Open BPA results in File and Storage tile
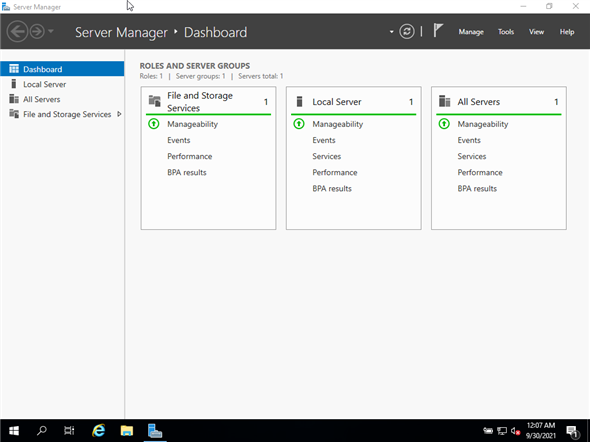This screenshot has width=590, height=442. pyautogui.click(x=187, y=172)
